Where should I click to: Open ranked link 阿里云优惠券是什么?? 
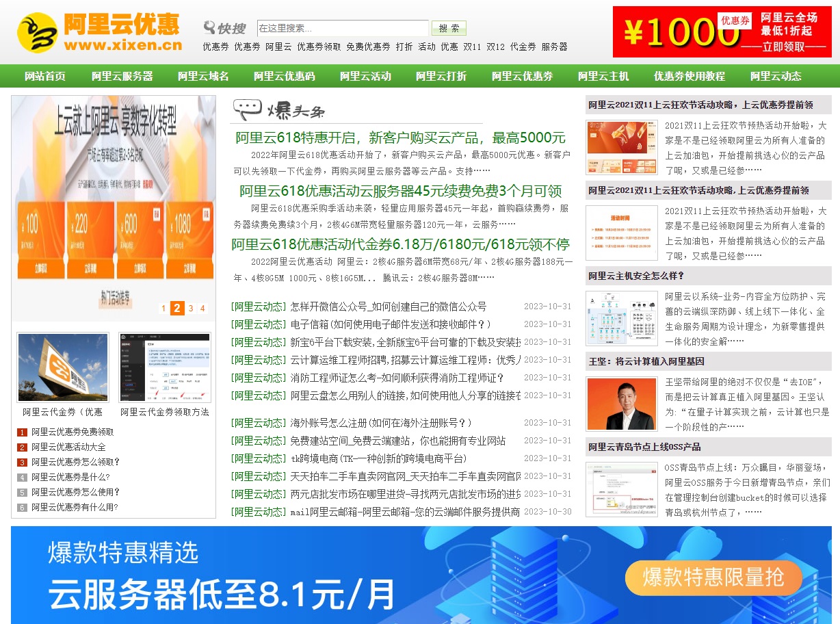click(70, 477)
